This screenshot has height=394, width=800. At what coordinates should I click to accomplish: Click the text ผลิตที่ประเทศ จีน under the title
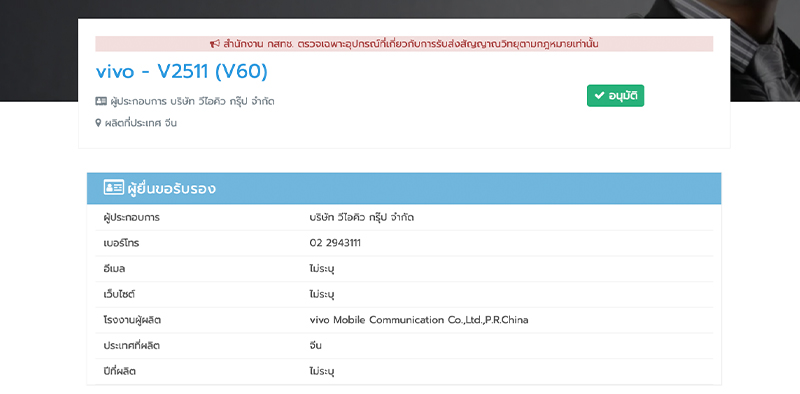141,123
